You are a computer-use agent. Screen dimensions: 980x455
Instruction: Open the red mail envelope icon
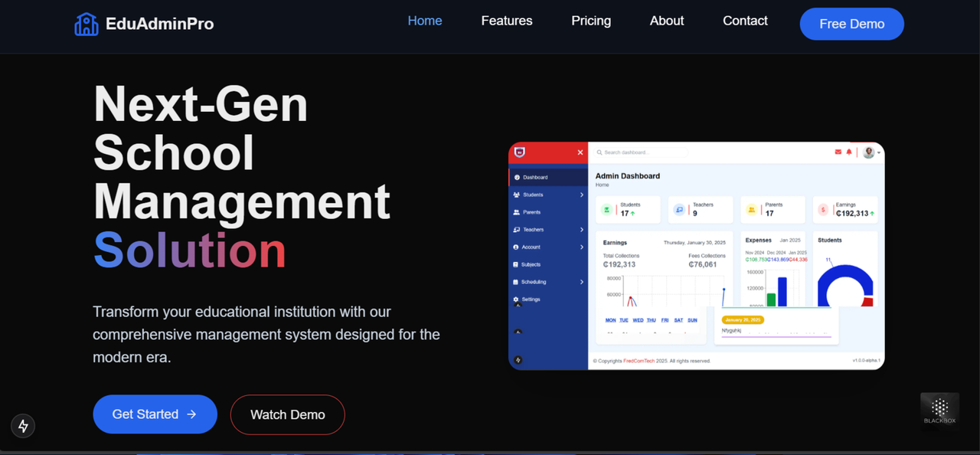point(838,152)
